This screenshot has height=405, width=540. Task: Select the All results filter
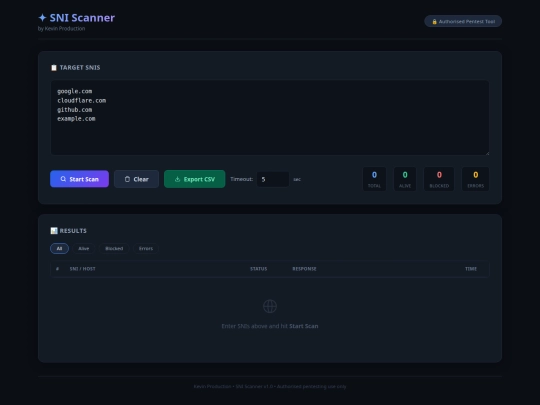(x=59, y=248)
